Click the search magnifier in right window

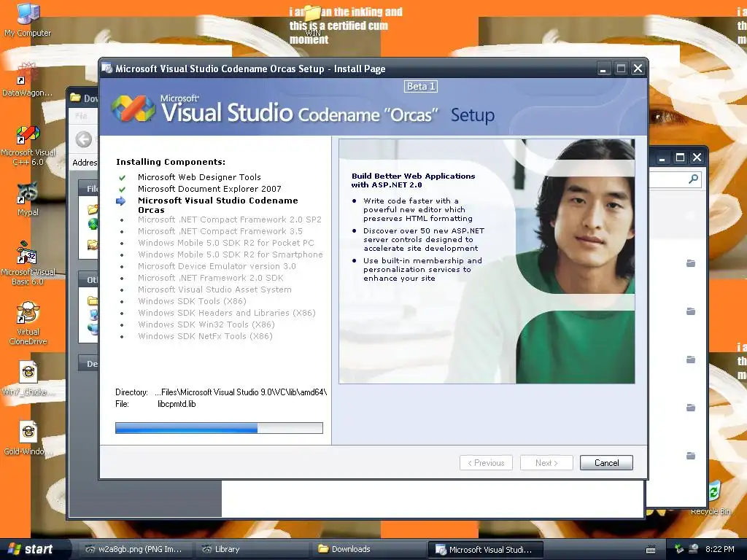(x=693, y=179)
